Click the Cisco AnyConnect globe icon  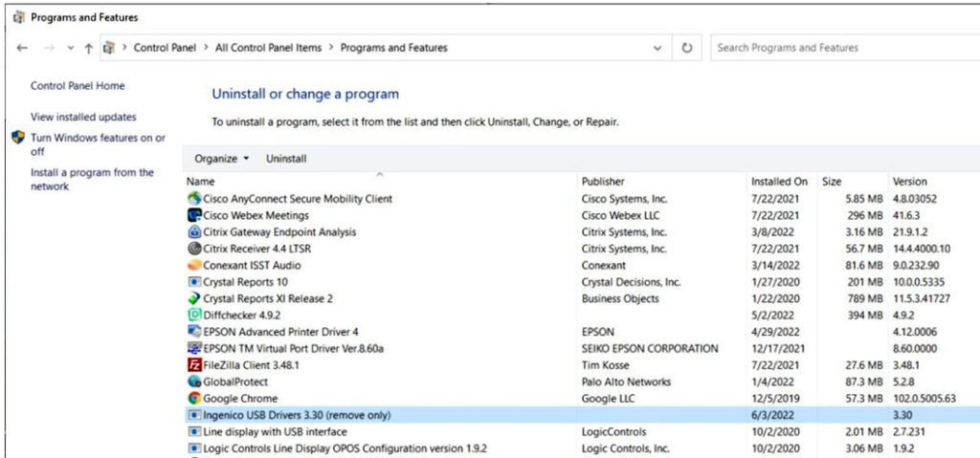click(x=194, y=199)
